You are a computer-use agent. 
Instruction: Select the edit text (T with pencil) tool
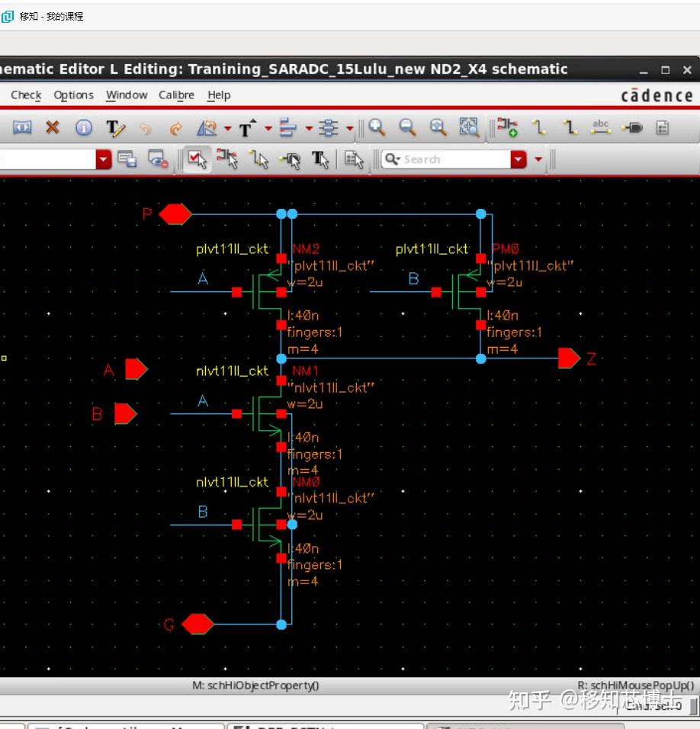tap(115, 128)
